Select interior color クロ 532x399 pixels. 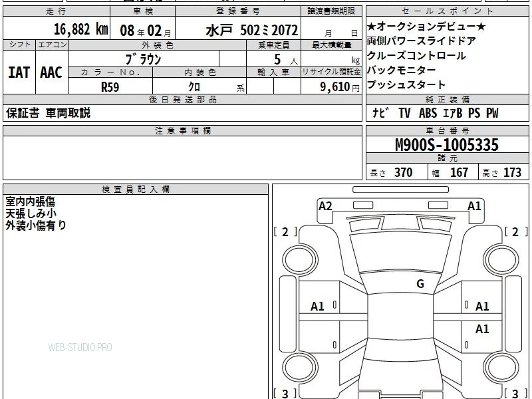[194, 87]
